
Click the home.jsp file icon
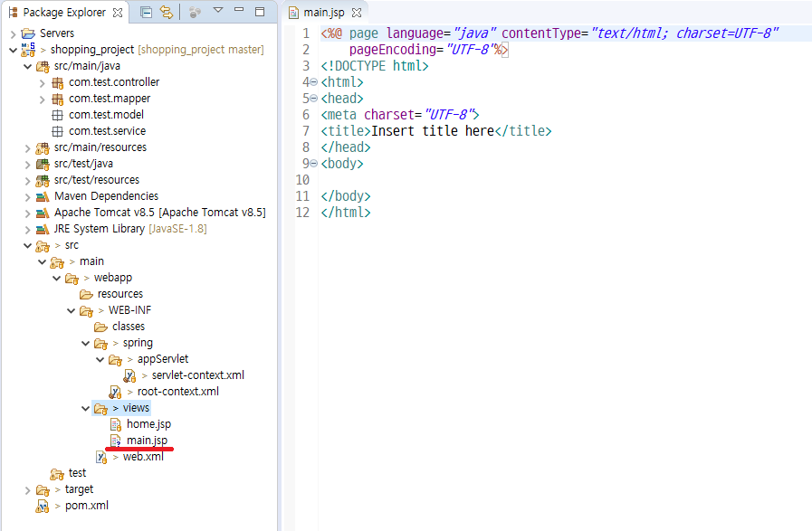116,425
